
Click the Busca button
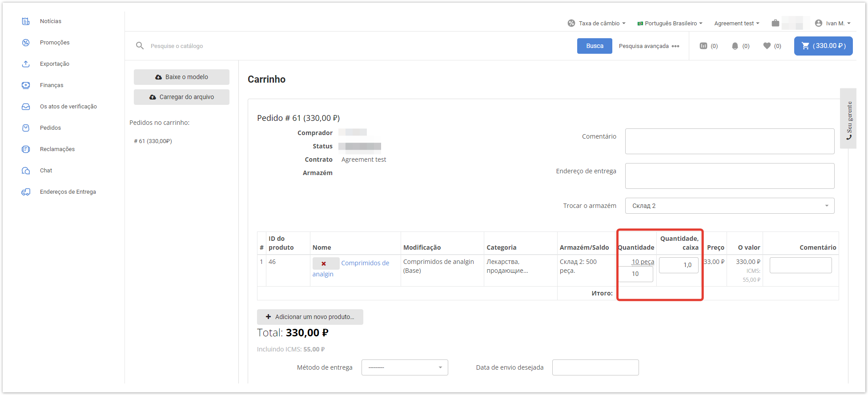point(594,46)
